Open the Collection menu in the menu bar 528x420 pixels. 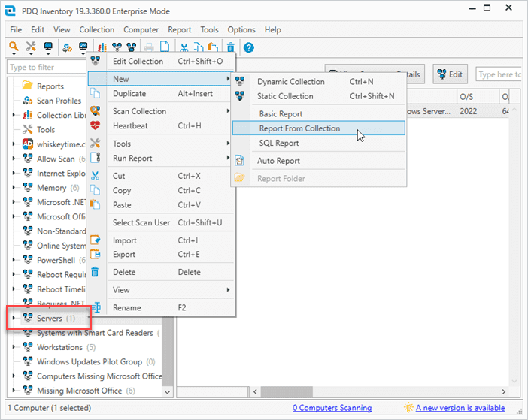(x=96, y=29)
